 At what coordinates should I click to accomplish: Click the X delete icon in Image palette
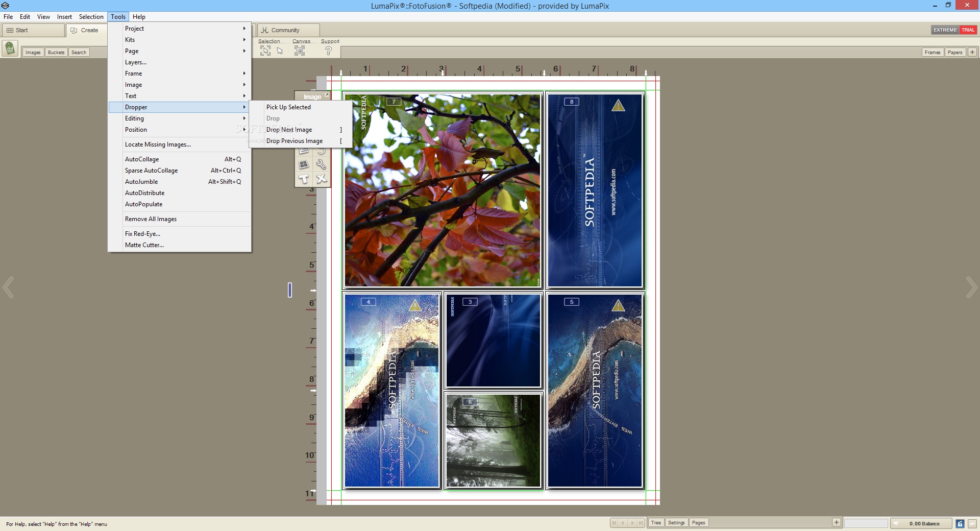click(321, 179)
